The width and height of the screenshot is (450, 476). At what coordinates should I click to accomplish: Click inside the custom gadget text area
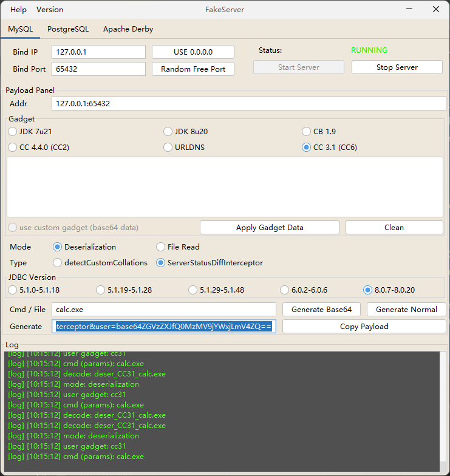pos(225,186)
